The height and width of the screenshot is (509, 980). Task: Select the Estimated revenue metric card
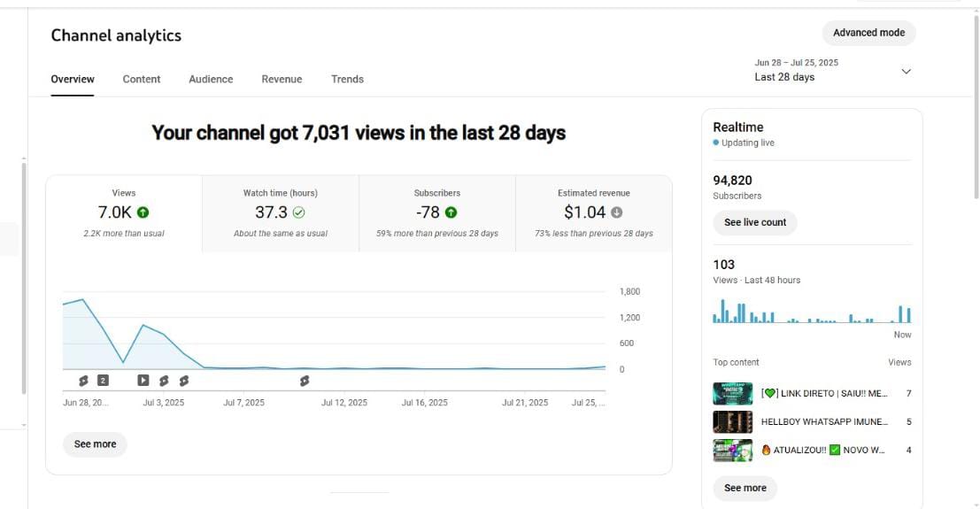[593, 213]
